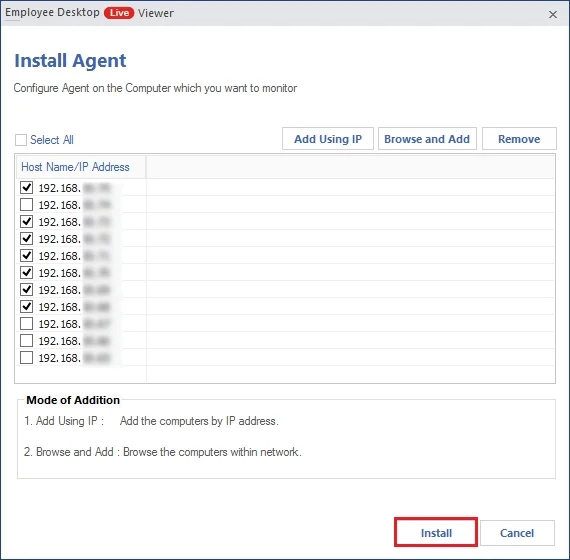Click the red Live badge in title
Viewport: 570px width, 560px height.
(x=119, y=13)
